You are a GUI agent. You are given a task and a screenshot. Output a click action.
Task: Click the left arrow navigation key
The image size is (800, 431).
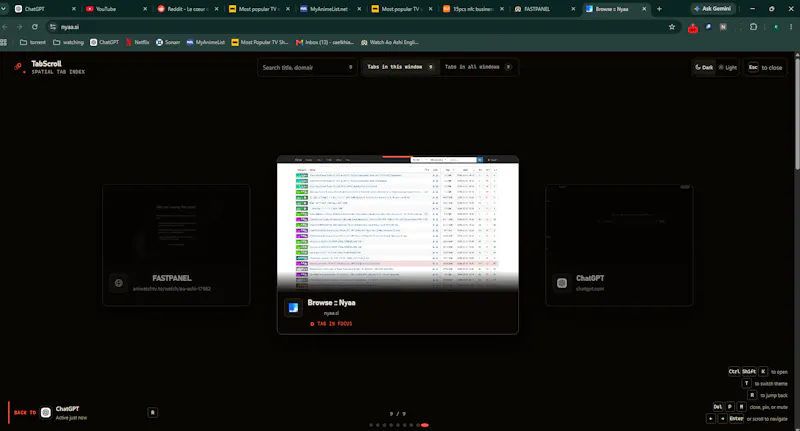(711, 418)
